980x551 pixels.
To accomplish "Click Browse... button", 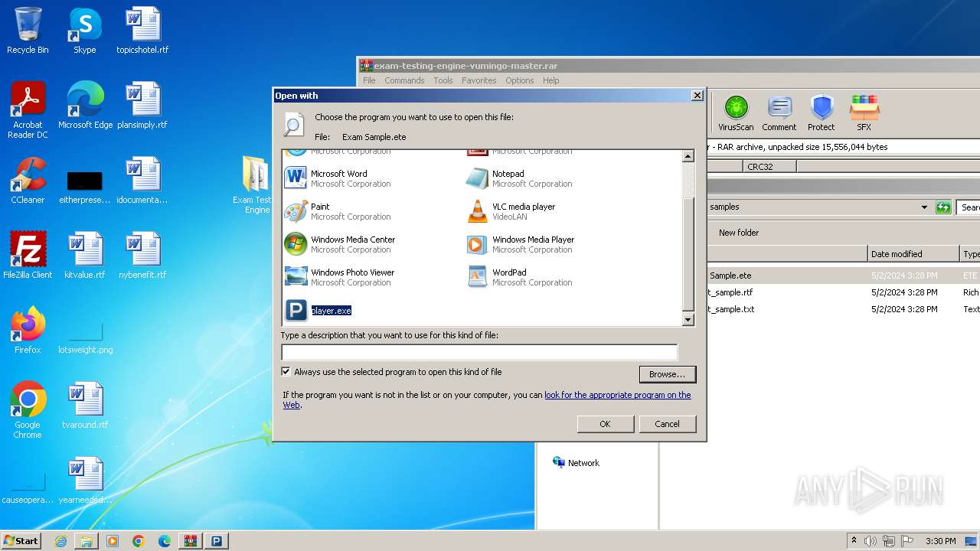I will 667,374.
